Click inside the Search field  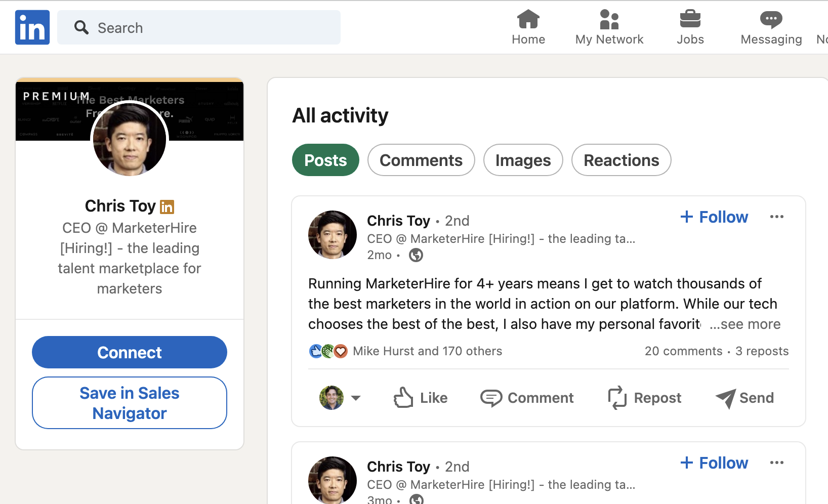(198, 27)
